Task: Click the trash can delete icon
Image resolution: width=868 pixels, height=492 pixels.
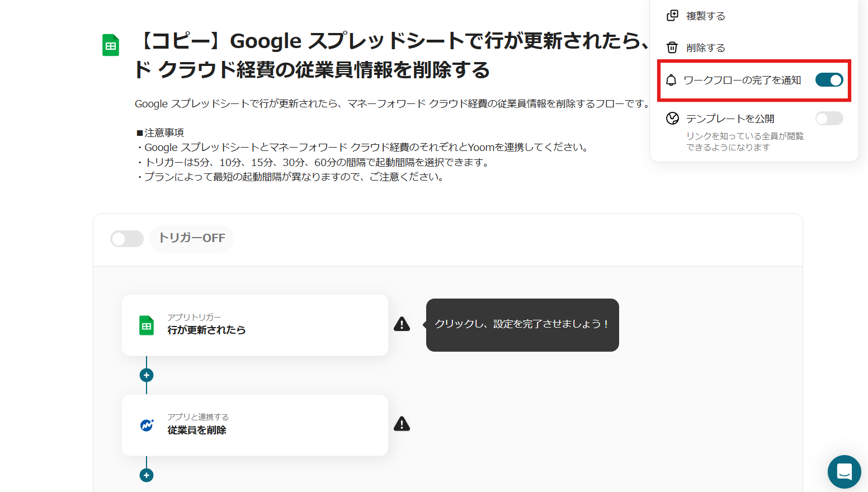Action: (672, 48)
